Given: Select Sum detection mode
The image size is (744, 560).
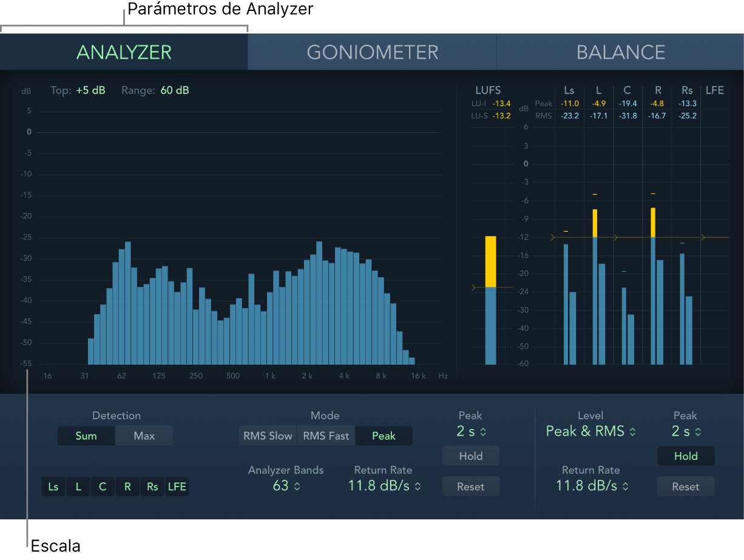Looking at the screenshot, I should (x=86, y=436).
